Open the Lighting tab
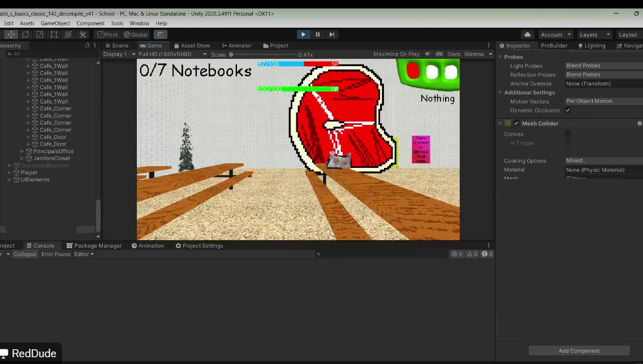This screenshot has width=643, height=364. pos(592,45)
